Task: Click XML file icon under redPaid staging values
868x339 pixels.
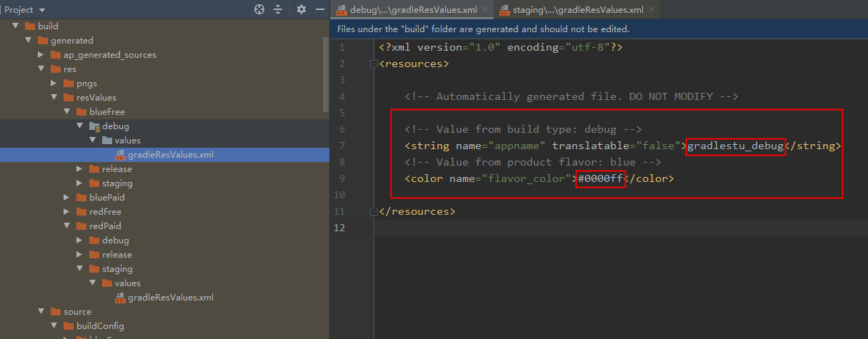Action: (x=120, y=298)
